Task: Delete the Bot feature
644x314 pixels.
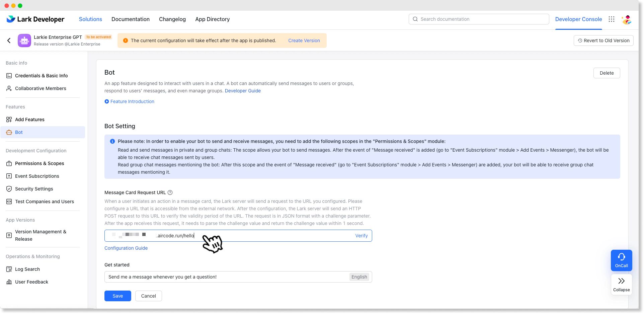Action: pos(607,73)
